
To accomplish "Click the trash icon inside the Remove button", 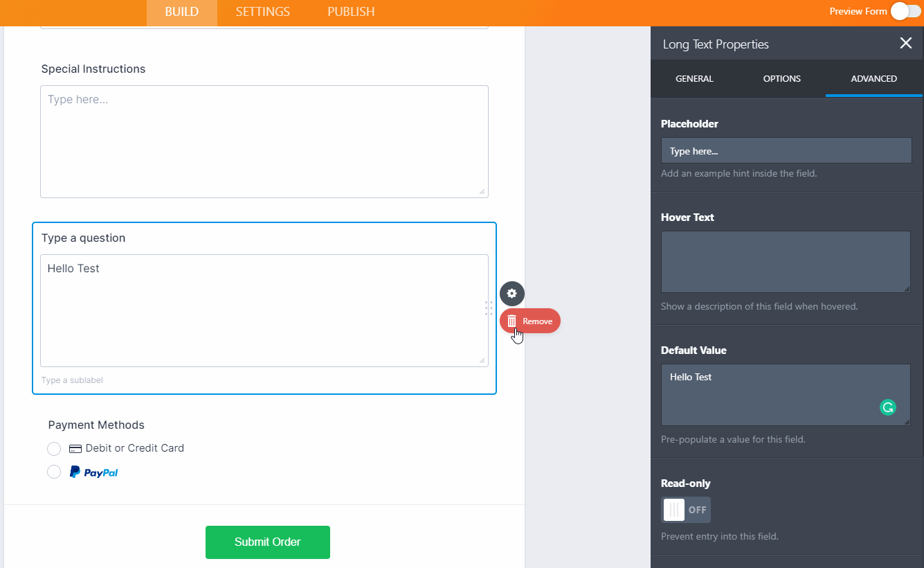I will [511, 321].
